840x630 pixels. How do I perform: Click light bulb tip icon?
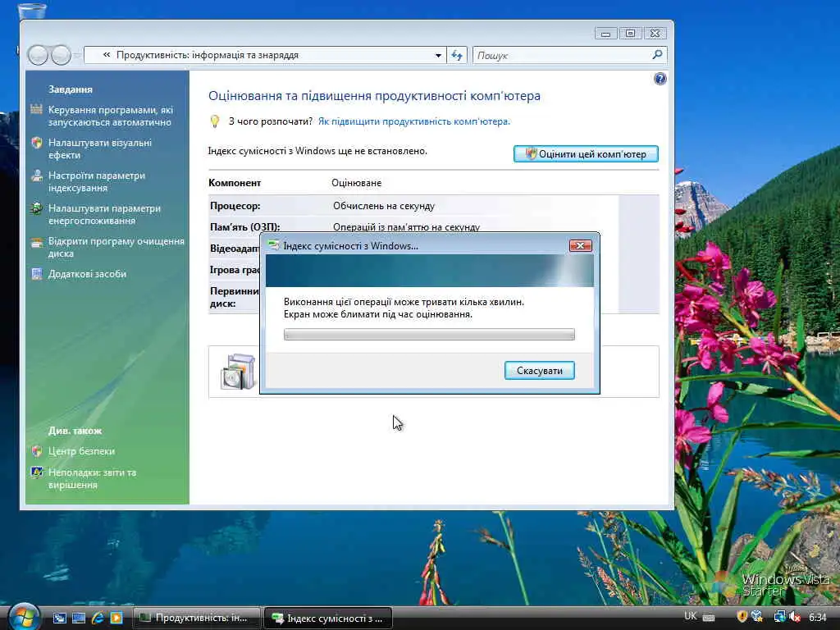215,121
